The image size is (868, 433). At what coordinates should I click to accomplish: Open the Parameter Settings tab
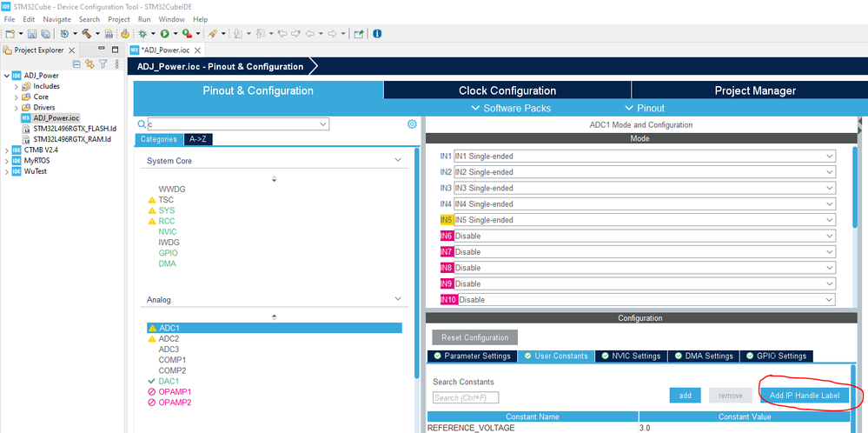(x=472, y=356)
